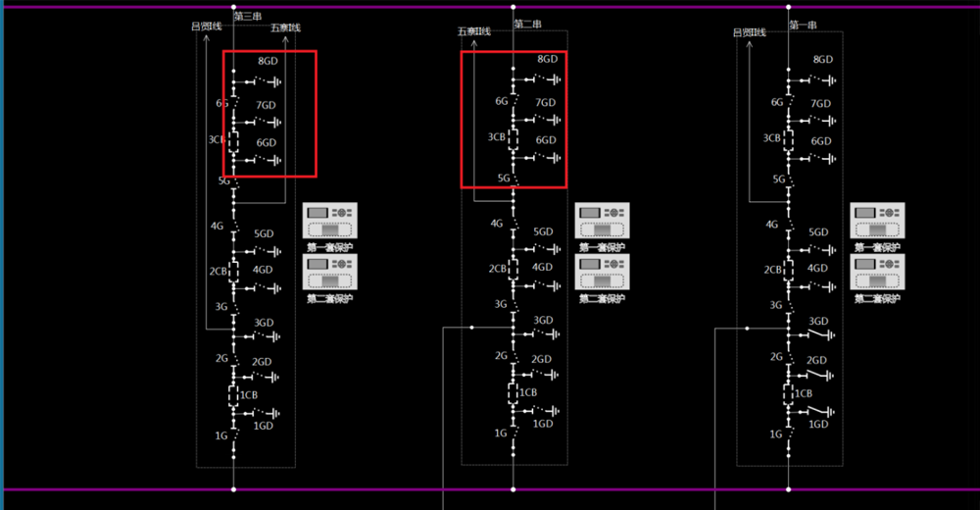Screen dimensions: 980x510
Task: Select the 2CB breaker in the 第二串 bay
Action: pyautogui.click(x=513, y=268)
